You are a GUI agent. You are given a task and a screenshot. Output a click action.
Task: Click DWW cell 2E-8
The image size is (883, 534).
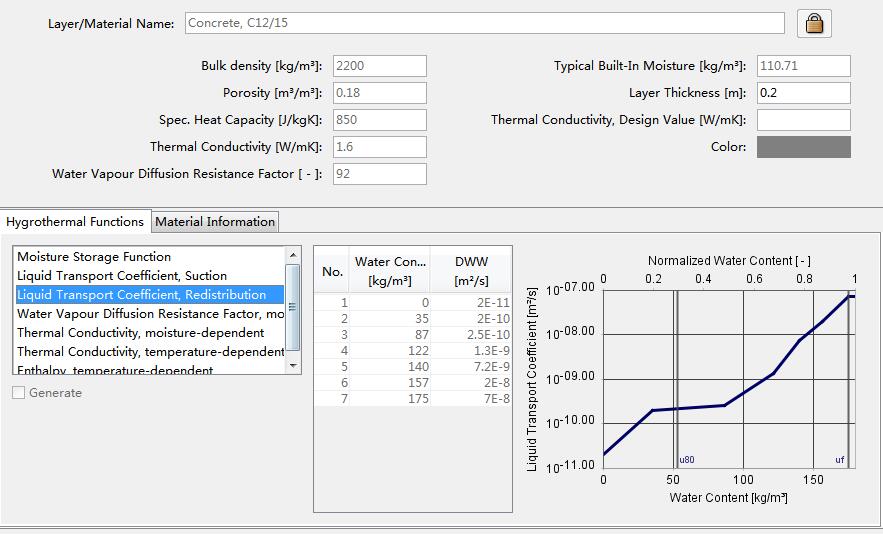pos(471,382)
